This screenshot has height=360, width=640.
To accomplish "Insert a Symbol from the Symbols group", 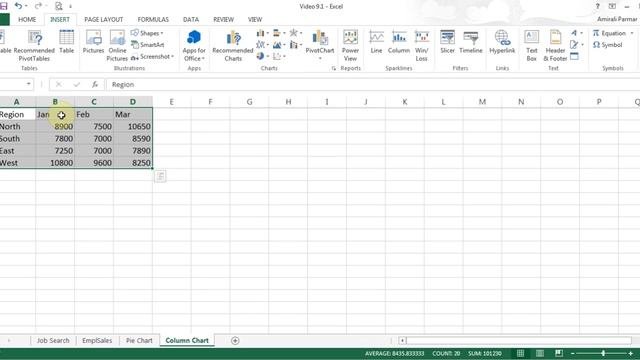I will point(608,44).
